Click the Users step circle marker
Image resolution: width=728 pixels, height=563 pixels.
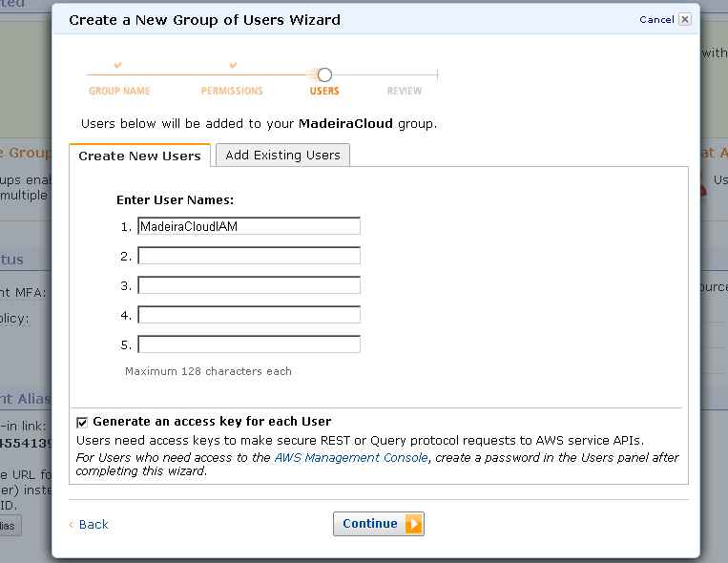coord(324,74)
